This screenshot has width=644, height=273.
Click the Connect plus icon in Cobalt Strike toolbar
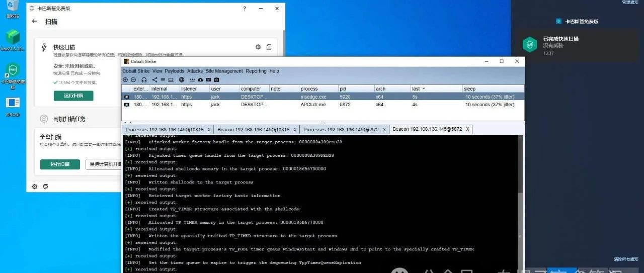125,80
